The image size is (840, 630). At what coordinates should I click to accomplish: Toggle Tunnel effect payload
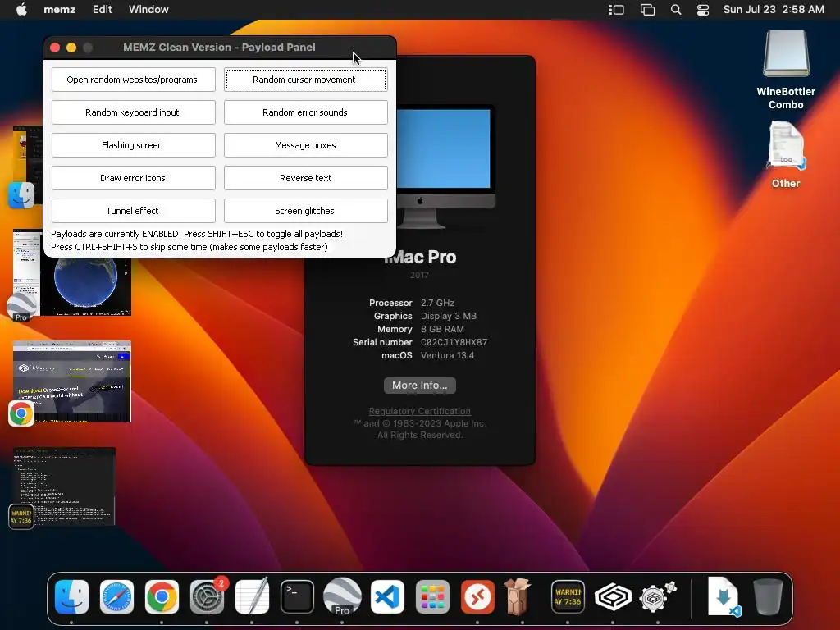pyautogui.click(x=134, y=211)
